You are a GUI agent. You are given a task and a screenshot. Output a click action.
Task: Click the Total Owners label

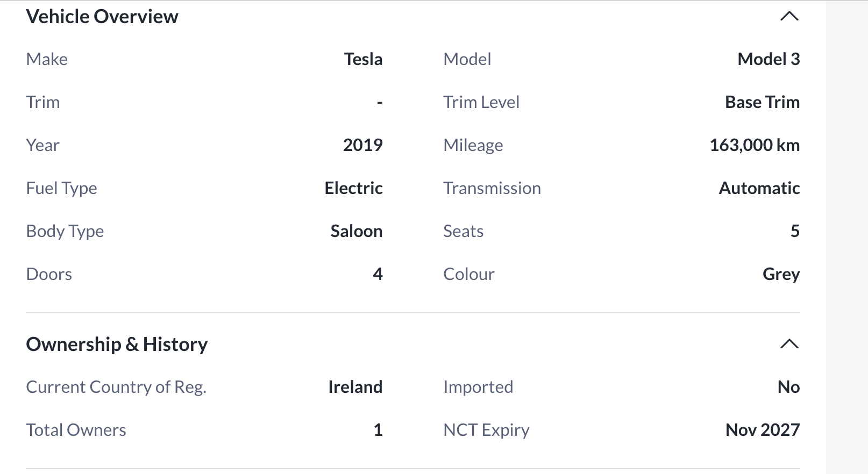pyautogui.click(x=76, y=430)
